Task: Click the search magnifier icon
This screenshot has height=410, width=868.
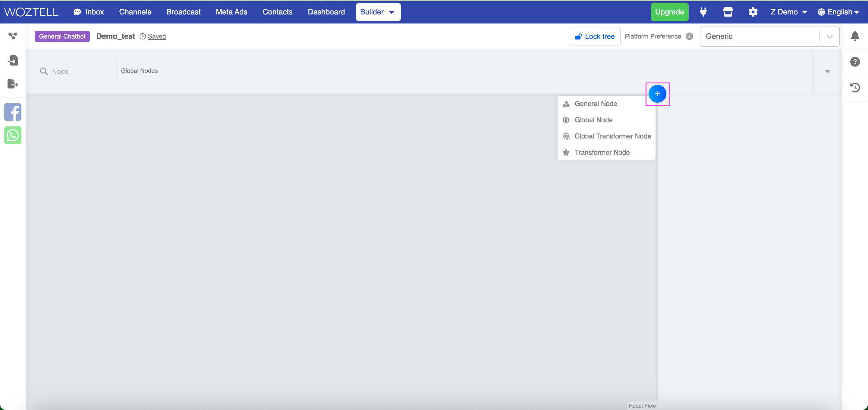Action: [x=44, y=71]
